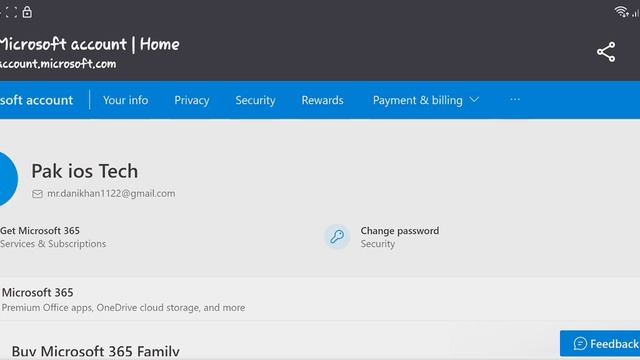
Task: Click the fullscreen brackets icon
Action: pos(11,12)
